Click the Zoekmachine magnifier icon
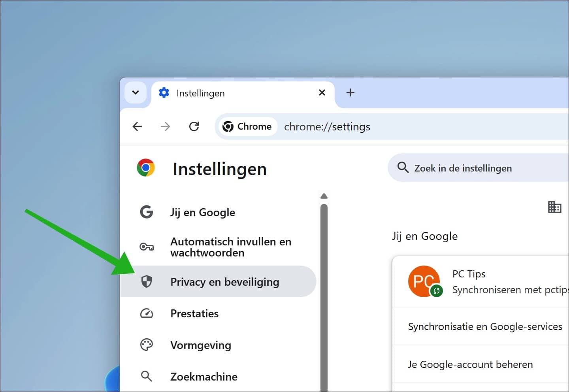569x392 pixels. click(147, 376)
